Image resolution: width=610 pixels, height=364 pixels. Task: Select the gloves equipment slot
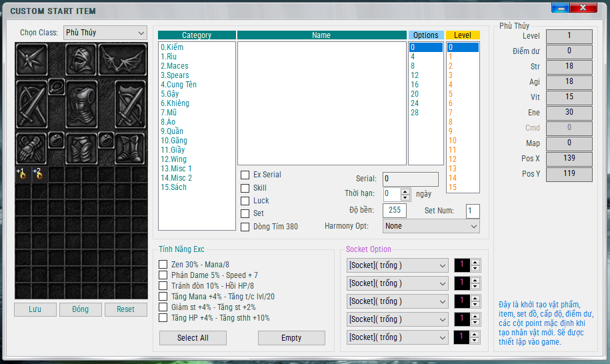click(x=31, y=148)
